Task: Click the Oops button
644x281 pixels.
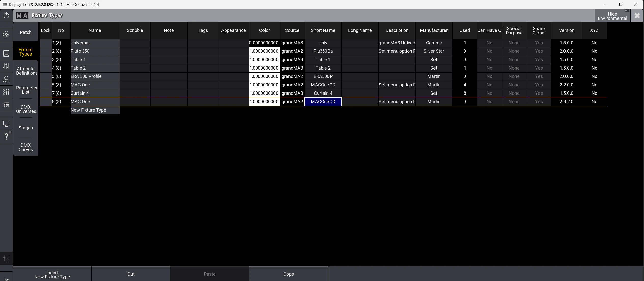Action: tap(288, 274)
